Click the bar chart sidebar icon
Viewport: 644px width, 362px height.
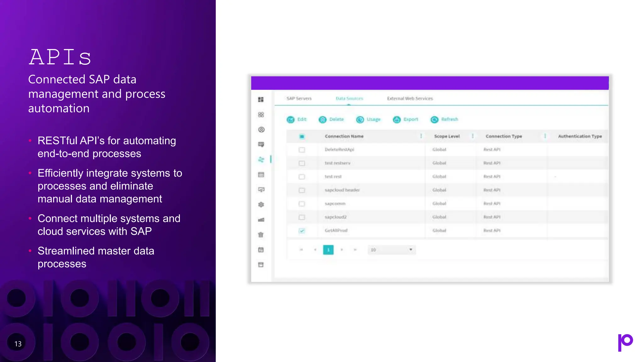261,220
